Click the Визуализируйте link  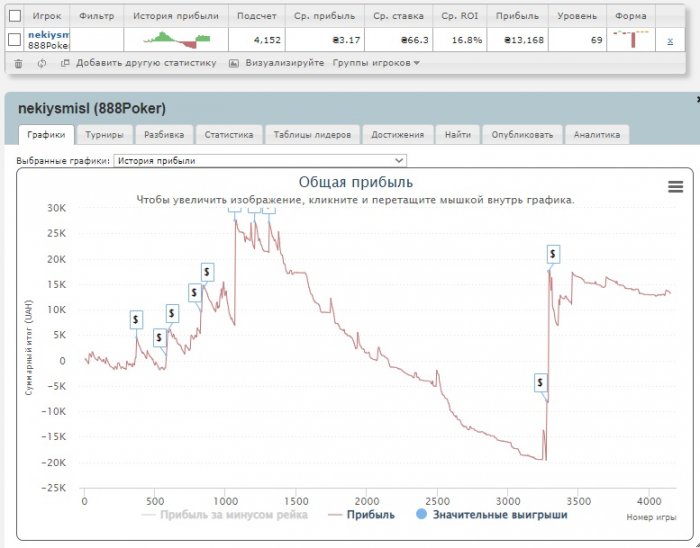click(285, 63)
